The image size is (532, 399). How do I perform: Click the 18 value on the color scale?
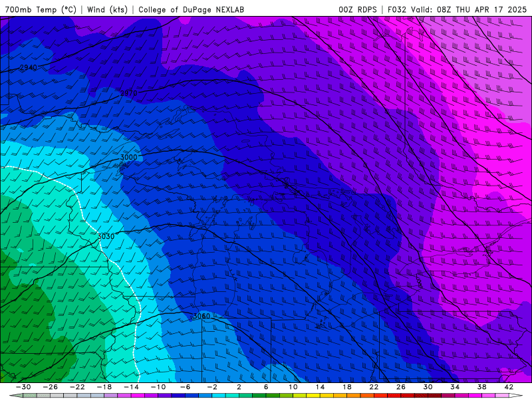346,387
